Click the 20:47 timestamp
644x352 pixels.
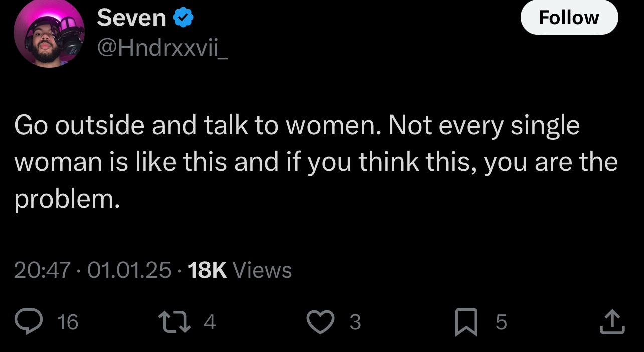point(42,270)
